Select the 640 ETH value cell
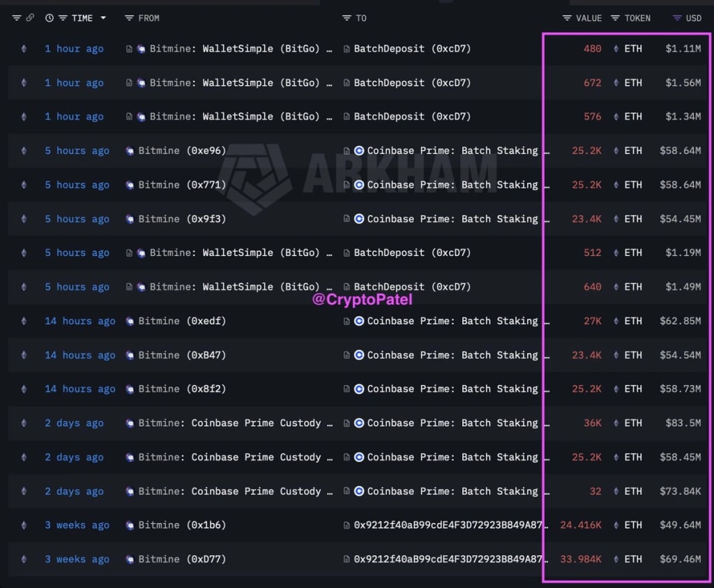Viewport: 714px width, 588px height. pyautogui.click(x=593, y=287)
